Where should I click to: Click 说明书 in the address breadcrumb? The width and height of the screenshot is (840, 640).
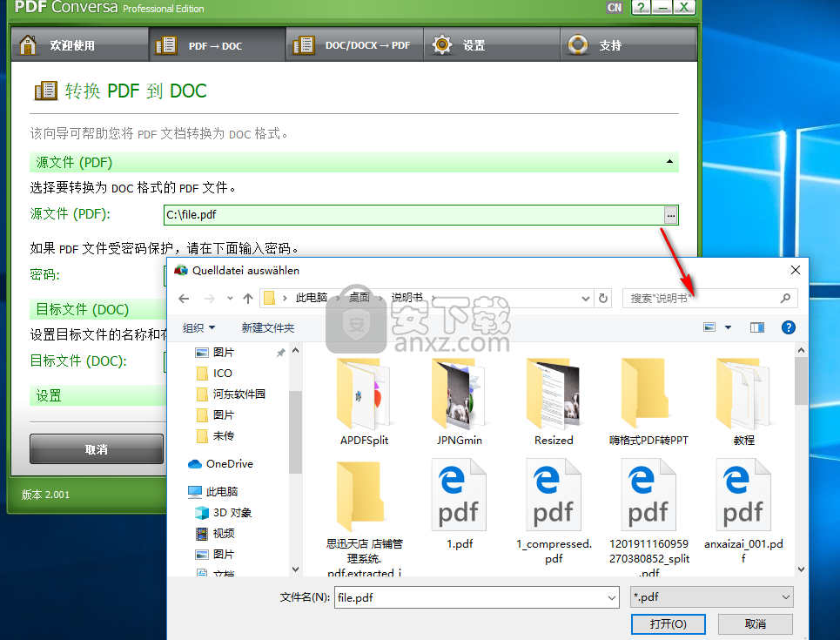tap(407, 298)
